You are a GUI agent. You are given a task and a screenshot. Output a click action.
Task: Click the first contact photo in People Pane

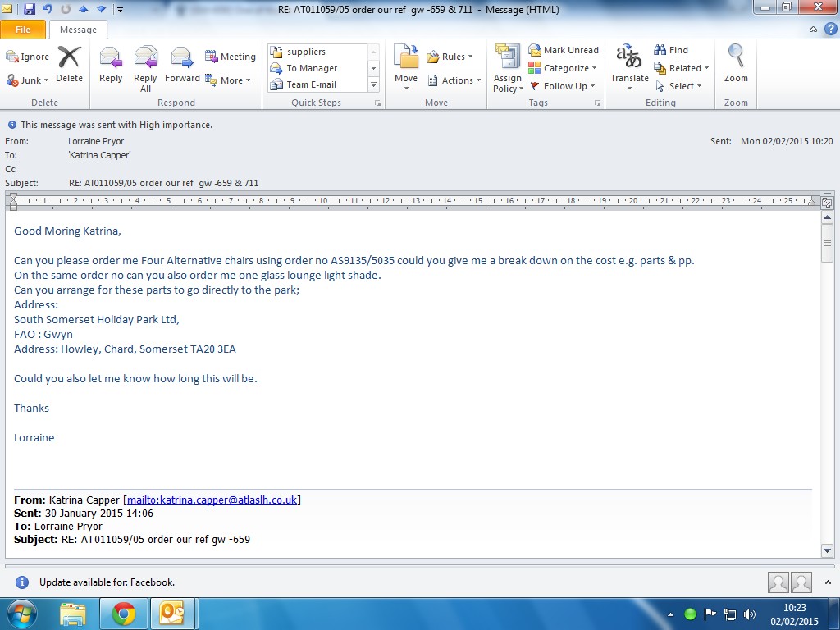[778, 582]
